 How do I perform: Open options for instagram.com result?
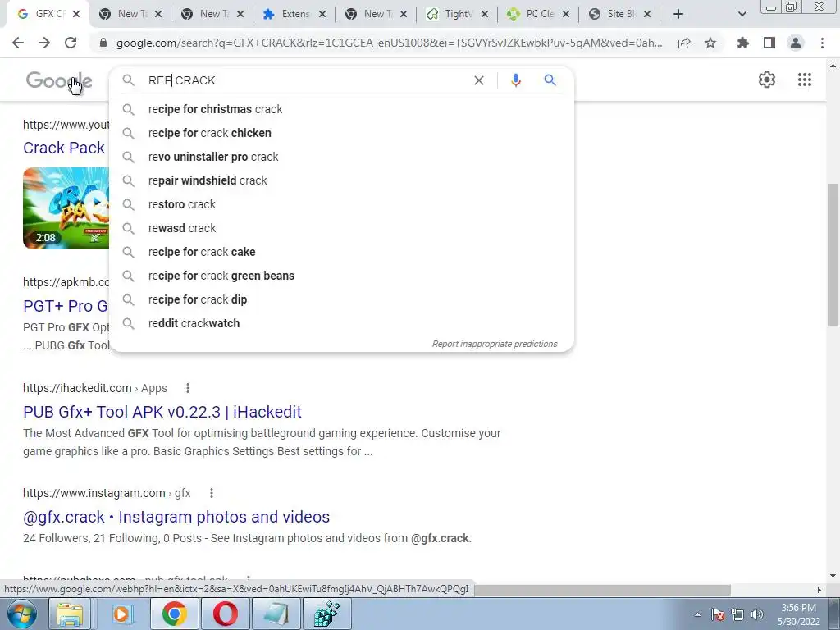point(212,493)
